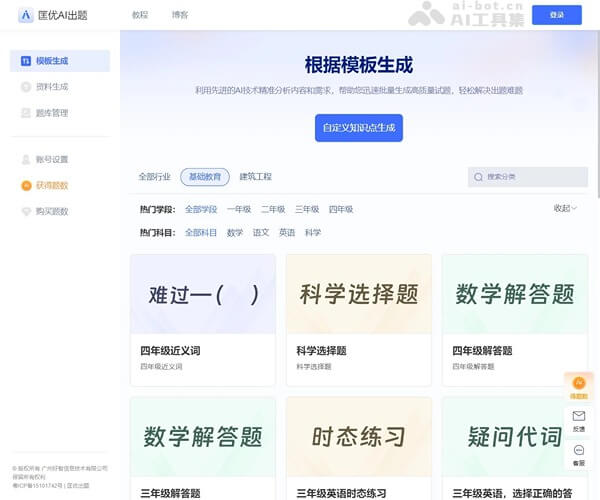Filter subject by 数学
Screen dimensions: 600x500
[235, 232]
